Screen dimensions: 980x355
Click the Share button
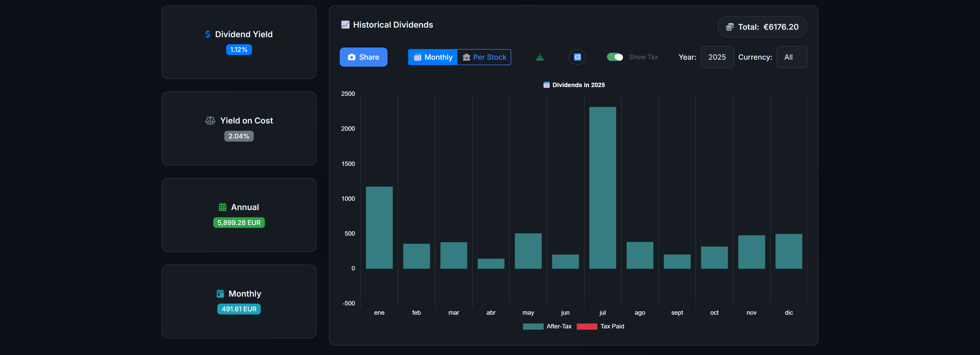[363, 57]
